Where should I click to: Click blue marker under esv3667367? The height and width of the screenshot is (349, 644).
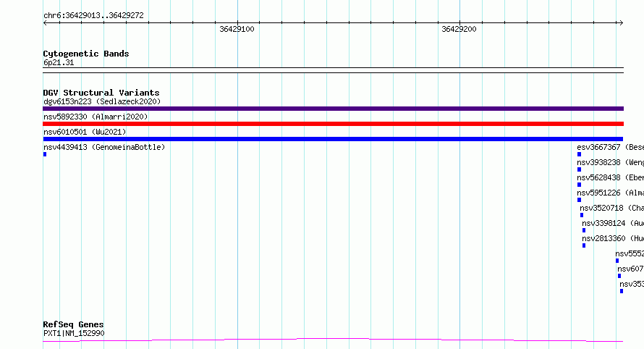579,154
